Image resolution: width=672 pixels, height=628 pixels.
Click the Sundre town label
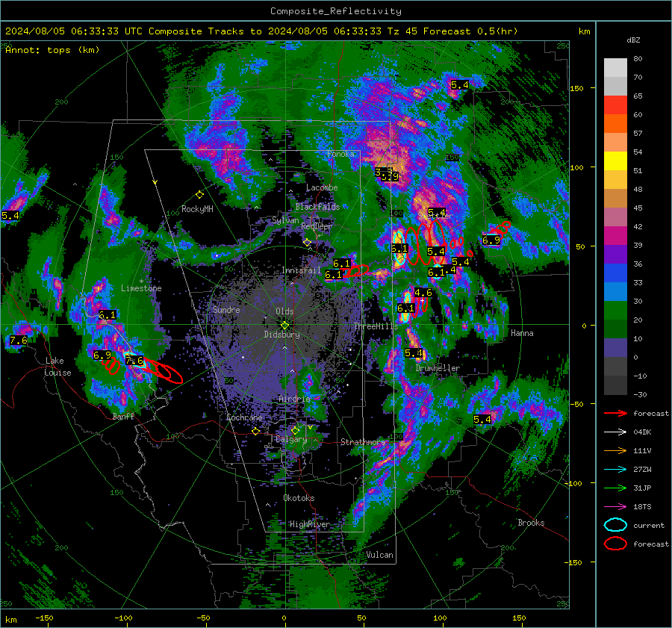tap(226, 309)
